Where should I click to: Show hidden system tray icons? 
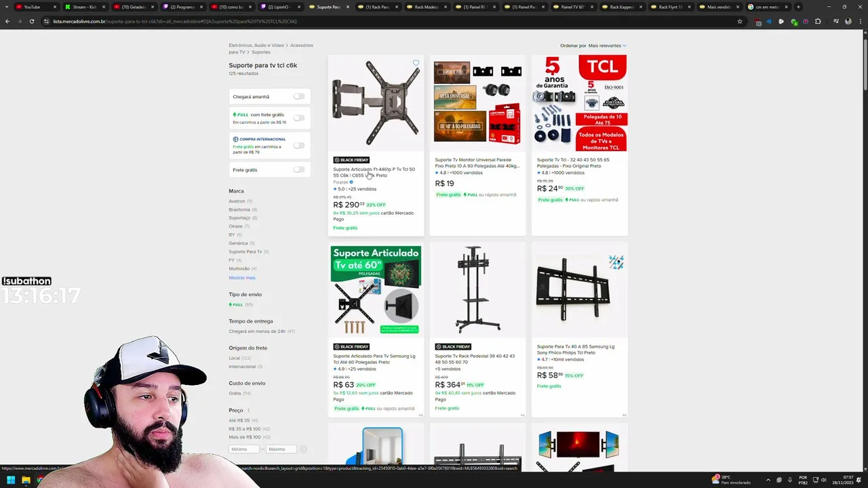point(768,480)
